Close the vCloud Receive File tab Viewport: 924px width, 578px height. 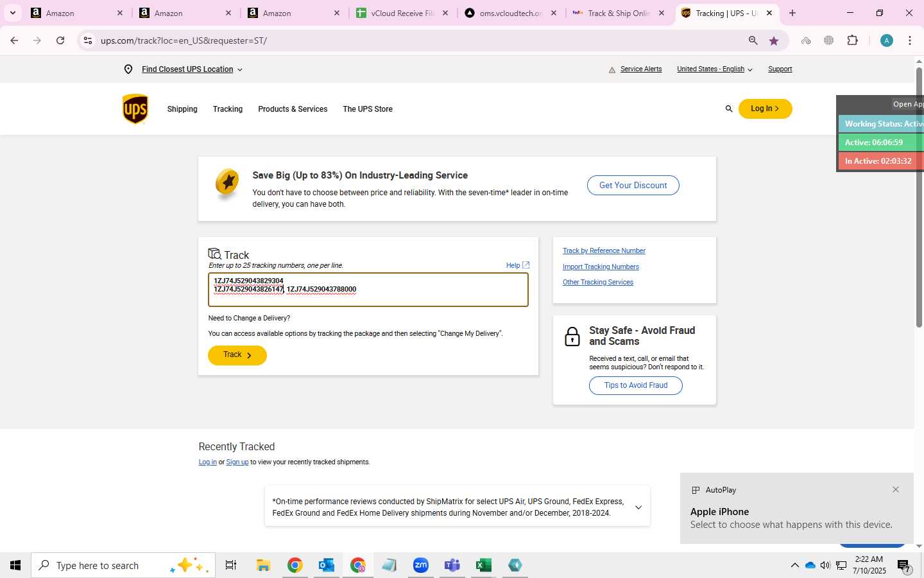click(x=445, y=13)
